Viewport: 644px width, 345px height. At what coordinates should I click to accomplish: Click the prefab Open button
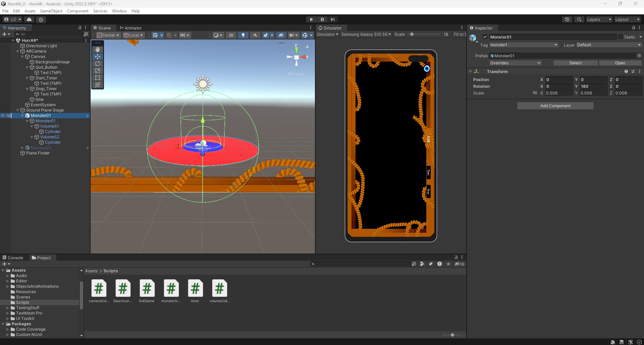620,63
